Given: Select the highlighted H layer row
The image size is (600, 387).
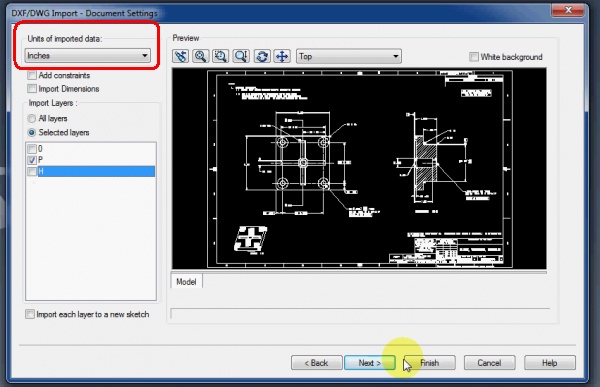Looking at the screenshot, I should click(91, 171).
